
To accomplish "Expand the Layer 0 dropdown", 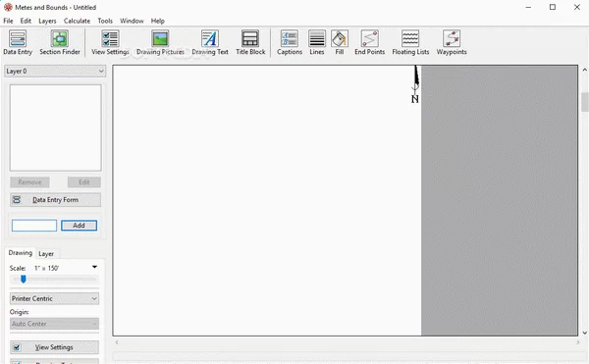I will [x=55, y=71].
